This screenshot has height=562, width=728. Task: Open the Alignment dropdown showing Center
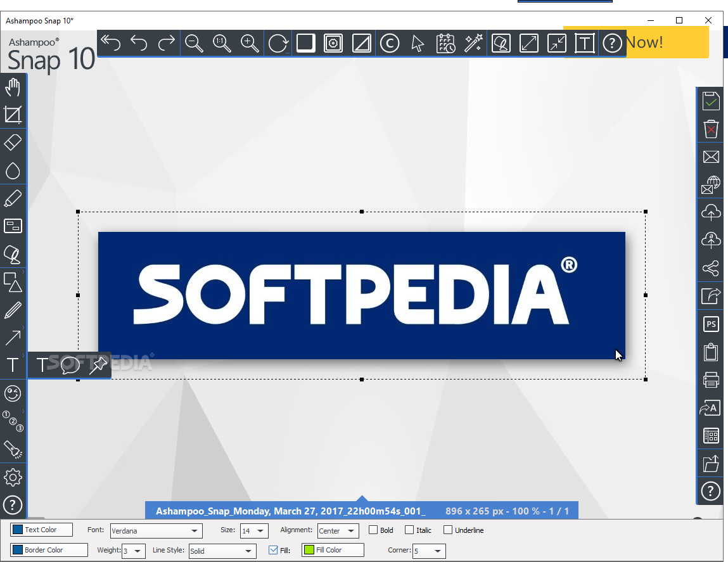[338, 530]
